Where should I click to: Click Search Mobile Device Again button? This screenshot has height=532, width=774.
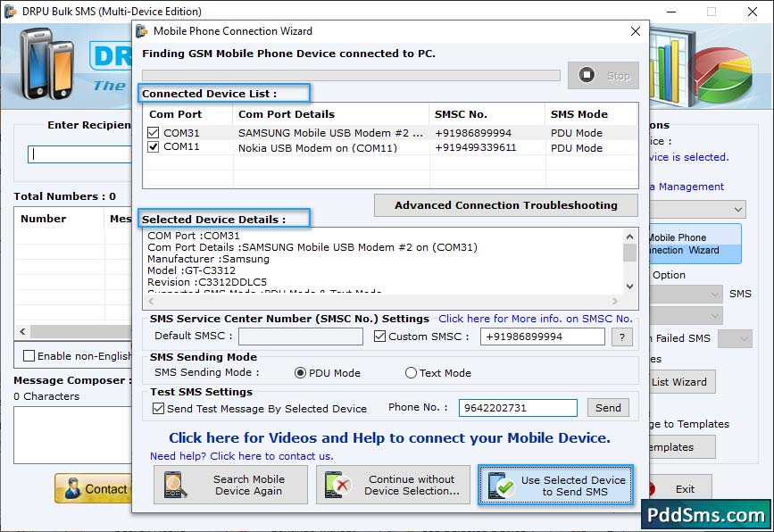pos(230,485)
